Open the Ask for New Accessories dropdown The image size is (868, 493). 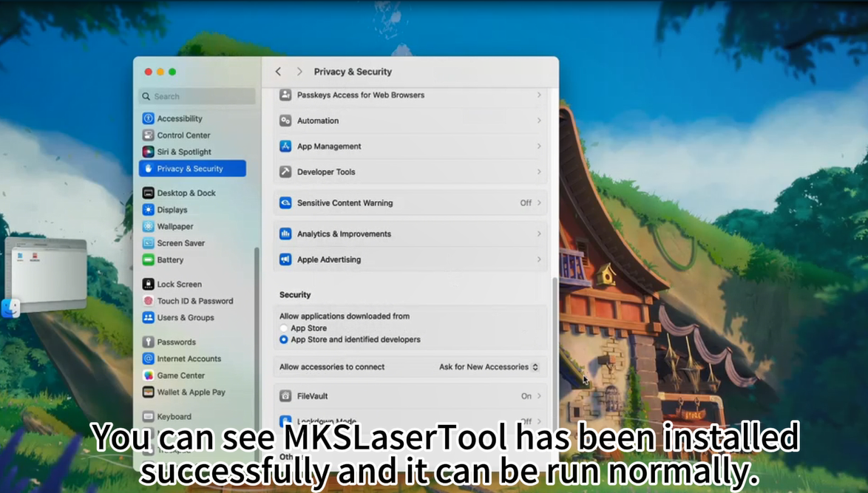[x=489, y=367]
